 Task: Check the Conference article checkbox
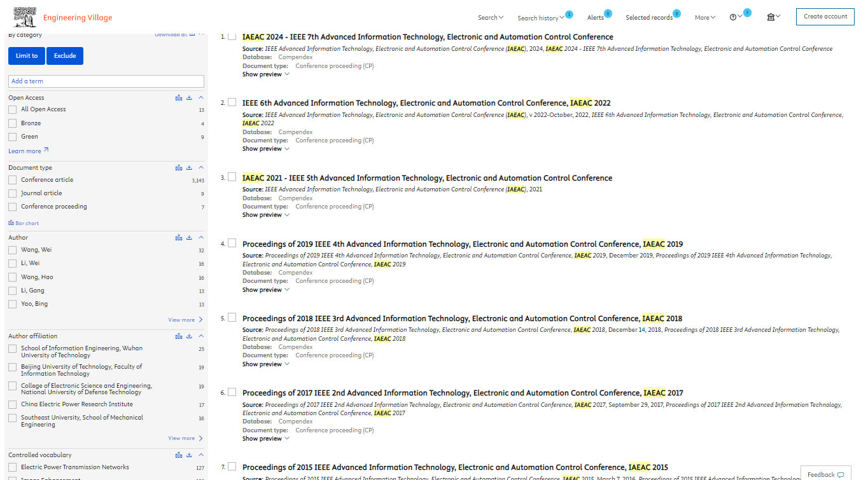(x=13, y=180)
